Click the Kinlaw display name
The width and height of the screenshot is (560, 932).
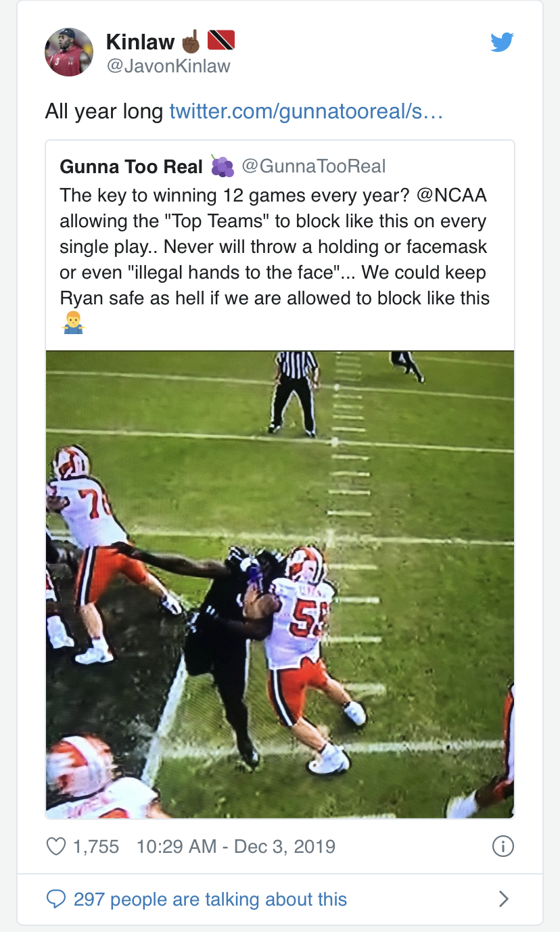click(140, 42)
